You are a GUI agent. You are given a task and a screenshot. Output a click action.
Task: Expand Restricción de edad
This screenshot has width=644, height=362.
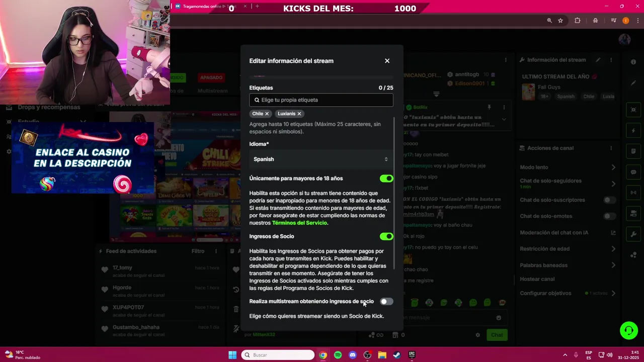coord(613,249)
